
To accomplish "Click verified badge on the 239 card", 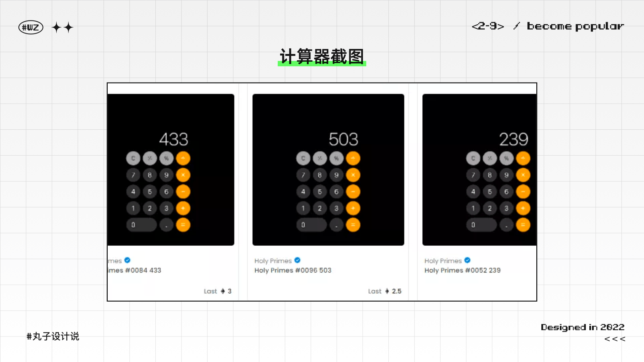I will (x=467, y=260).
